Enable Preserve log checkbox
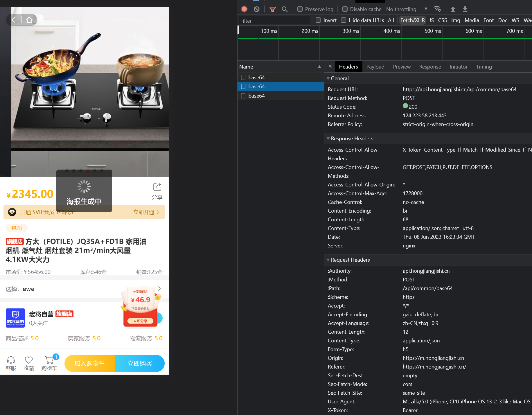This screenshot has width=532, height=415. tap(300, 9)
